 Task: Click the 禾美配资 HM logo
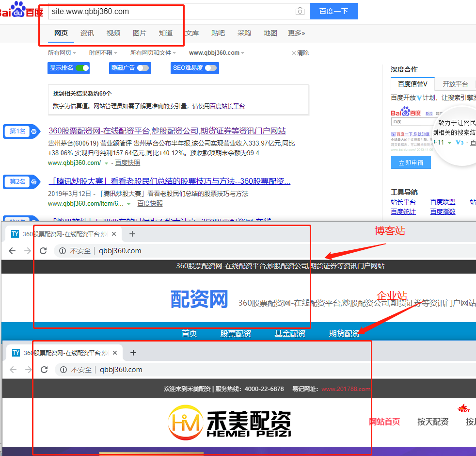coord(229,422)
